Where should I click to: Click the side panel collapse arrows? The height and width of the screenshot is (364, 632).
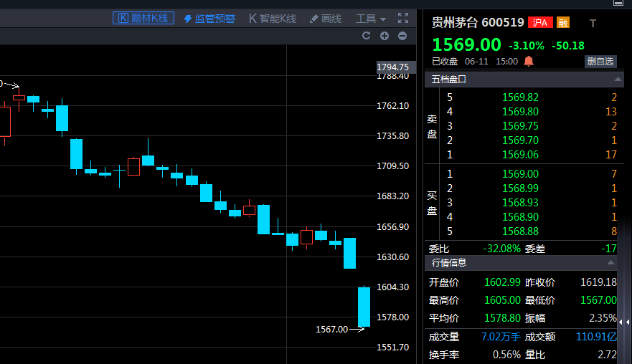(x=624, y=322)
